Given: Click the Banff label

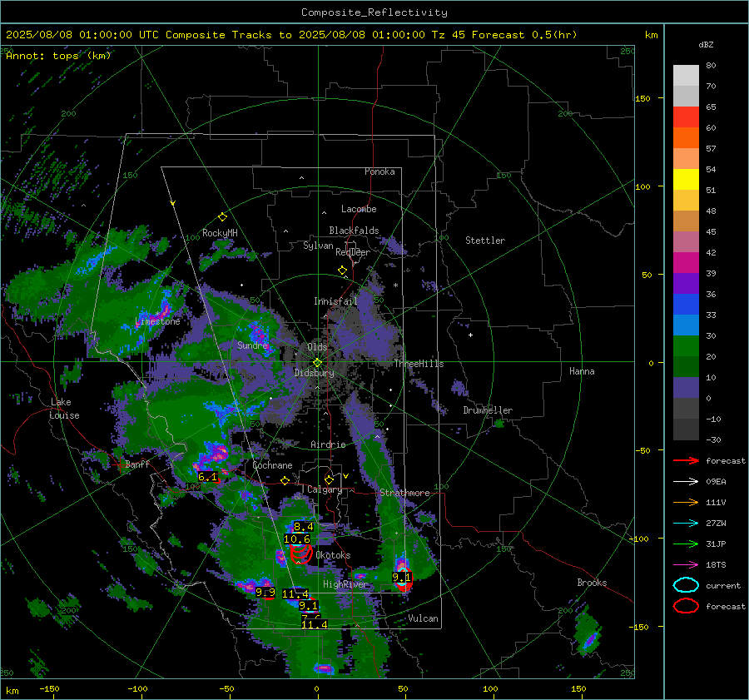Looking at the screenshot, I should click(137, 464).
